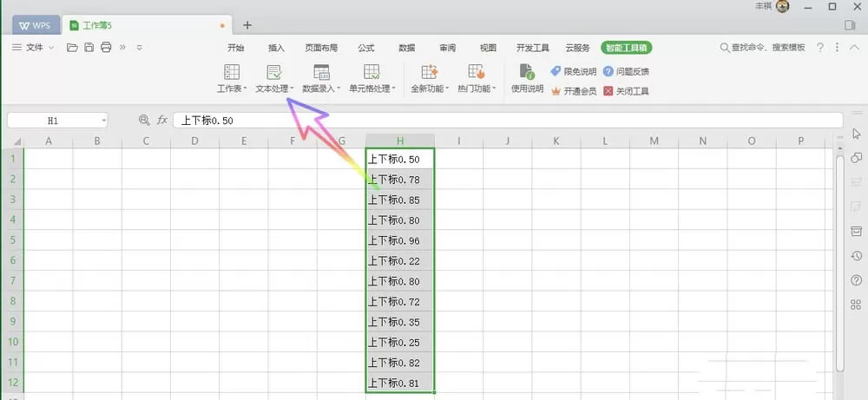Click the arrow selection icon in right sidebar
This screenshot has width=868, height=400.
click(x=857, y=134)
